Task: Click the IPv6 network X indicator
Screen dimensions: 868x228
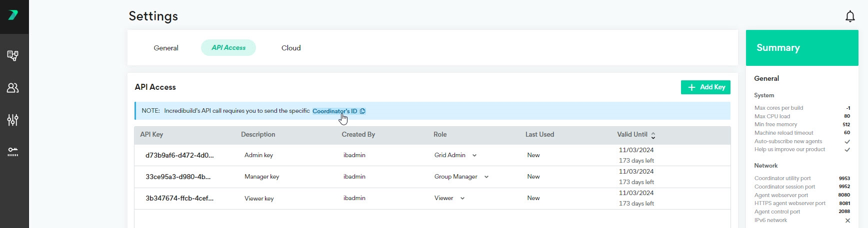Action: tap(847, 221)
